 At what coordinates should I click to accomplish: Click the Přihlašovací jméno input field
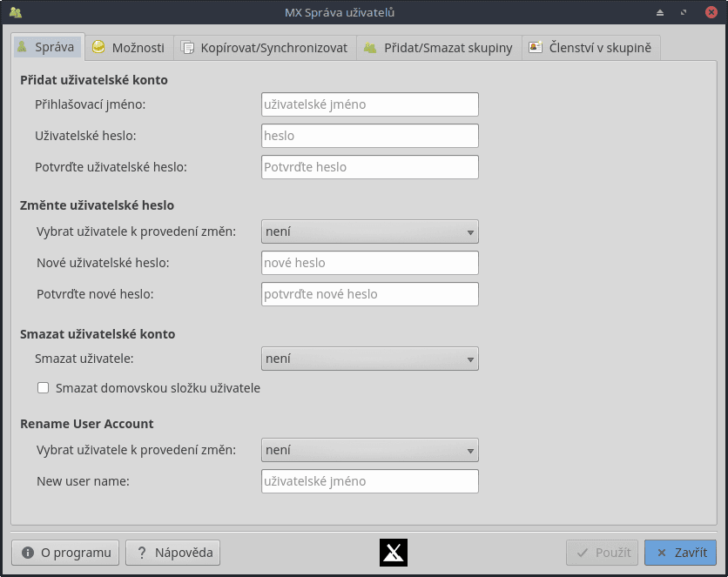[x=369, y=104]
